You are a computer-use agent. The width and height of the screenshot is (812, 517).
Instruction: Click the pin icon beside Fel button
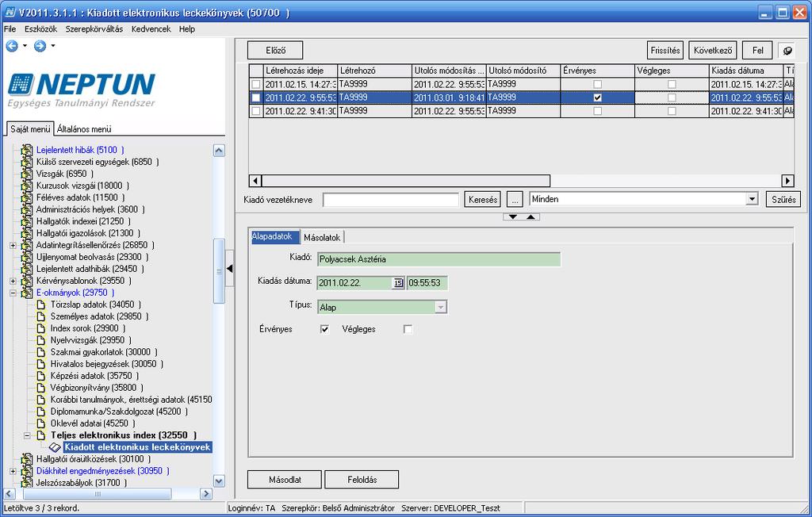coord(787,50)
